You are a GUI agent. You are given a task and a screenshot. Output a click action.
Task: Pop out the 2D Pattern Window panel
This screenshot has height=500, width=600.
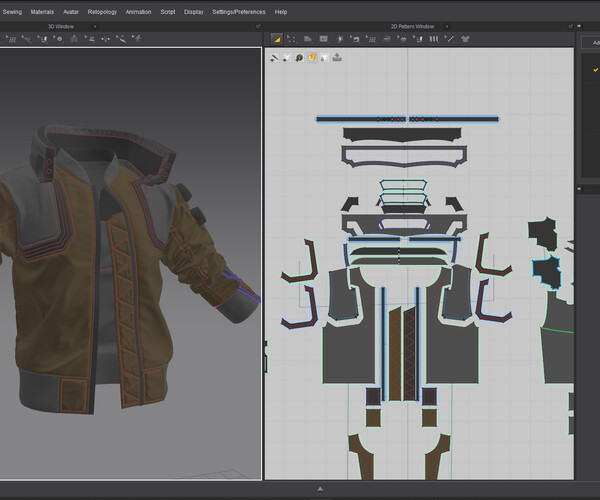pos(573,26)
